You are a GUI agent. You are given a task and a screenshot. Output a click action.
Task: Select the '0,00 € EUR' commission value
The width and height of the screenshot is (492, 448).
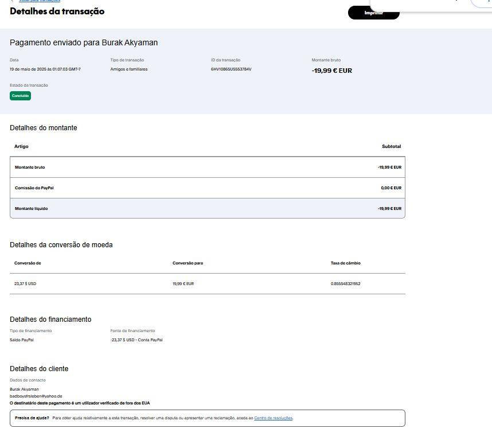coord(391,188)
